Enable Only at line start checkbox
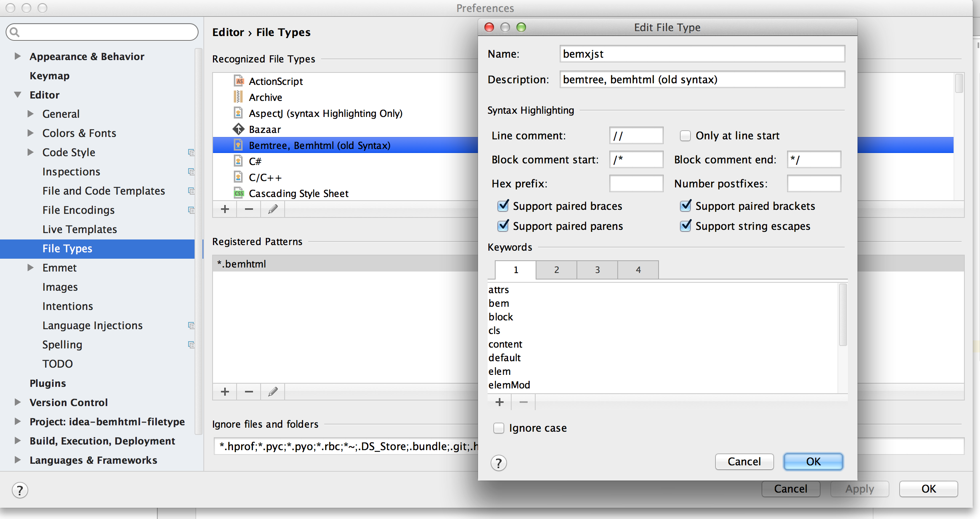Screen dimensions: 980x519 click(x=685, y=136)
